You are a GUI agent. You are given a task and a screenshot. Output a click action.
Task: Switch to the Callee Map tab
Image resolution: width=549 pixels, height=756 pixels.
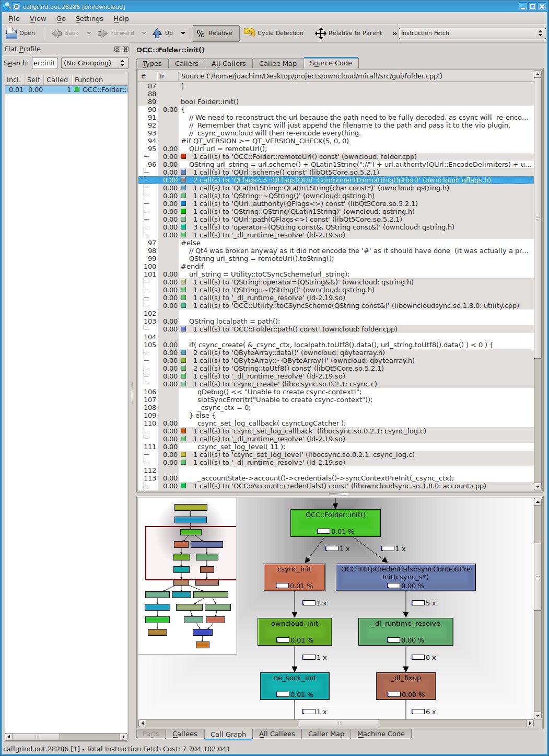(277, 63)
